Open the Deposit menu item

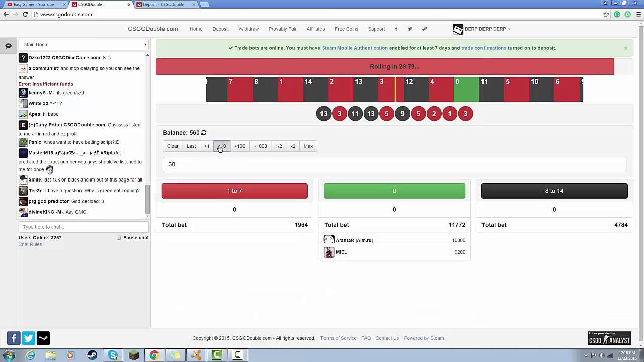coord(220,29)
